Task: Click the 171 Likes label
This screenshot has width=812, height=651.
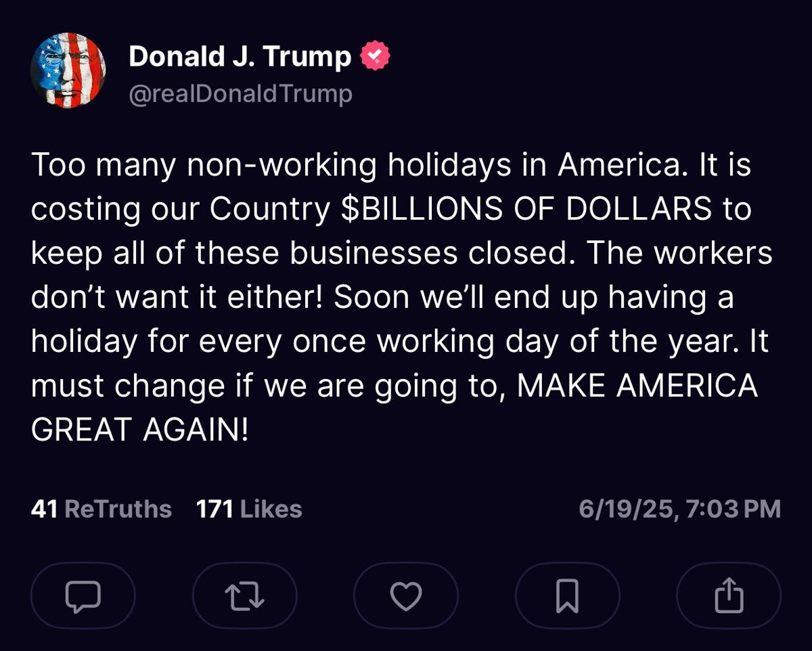Action: (248, 509)
